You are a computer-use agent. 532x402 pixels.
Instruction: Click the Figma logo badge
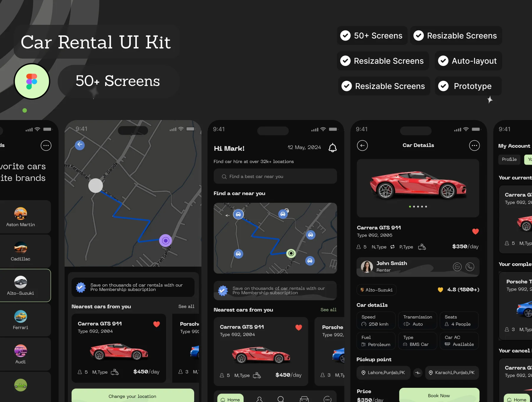(32, 81)
